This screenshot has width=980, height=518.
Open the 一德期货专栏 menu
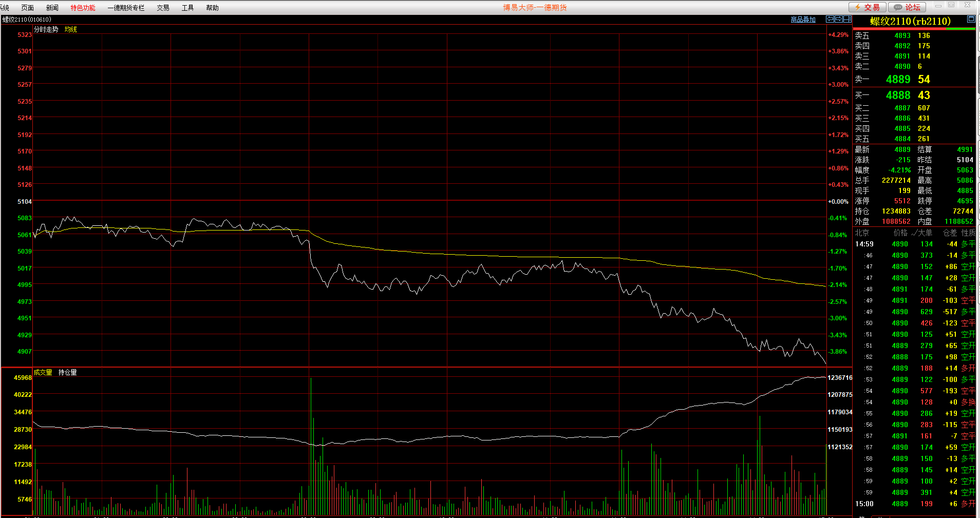126,8
